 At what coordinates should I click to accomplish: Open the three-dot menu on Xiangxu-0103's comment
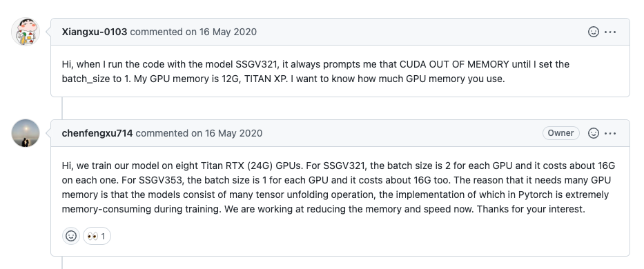coord(610,32)
